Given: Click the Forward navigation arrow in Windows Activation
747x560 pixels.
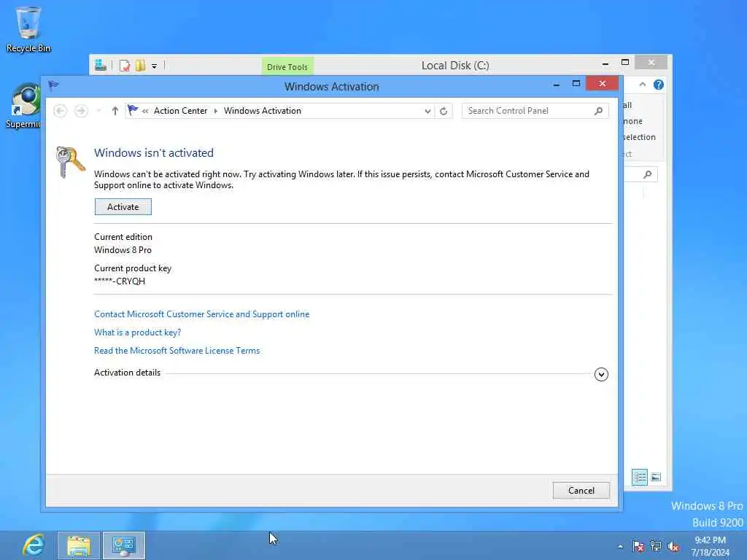Looking at the screenshot, I should click(81, 111).
